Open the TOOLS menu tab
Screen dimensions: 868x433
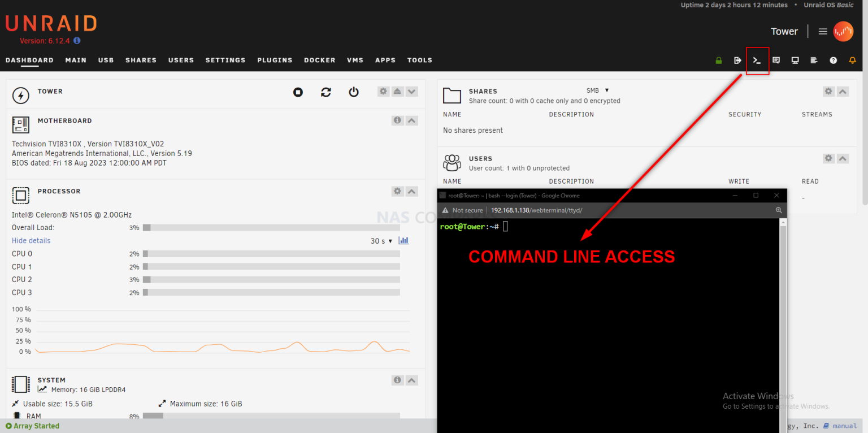(x=419, y=60)
